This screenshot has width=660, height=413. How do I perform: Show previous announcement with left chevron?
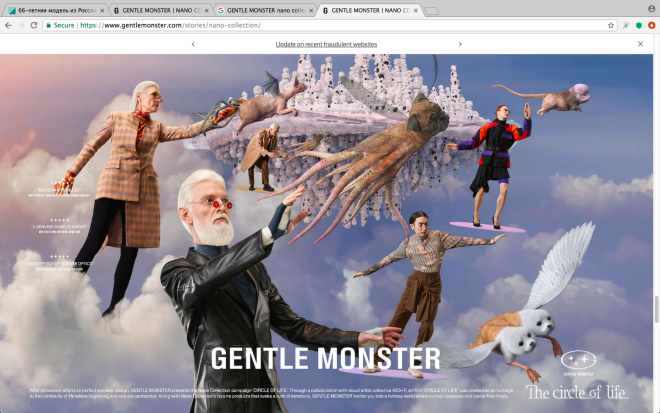(193, 44)
